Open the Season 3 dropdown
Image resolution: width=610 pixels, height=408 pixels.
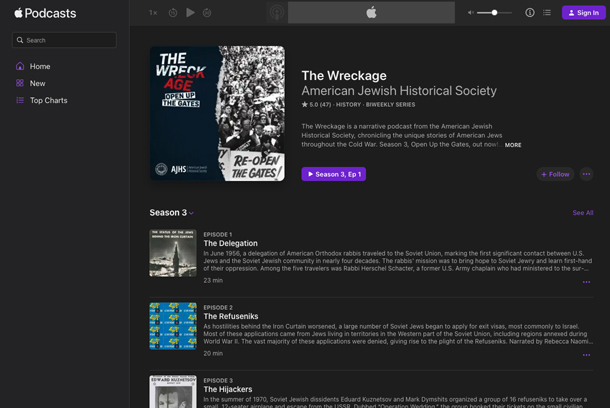coord(172,213)
